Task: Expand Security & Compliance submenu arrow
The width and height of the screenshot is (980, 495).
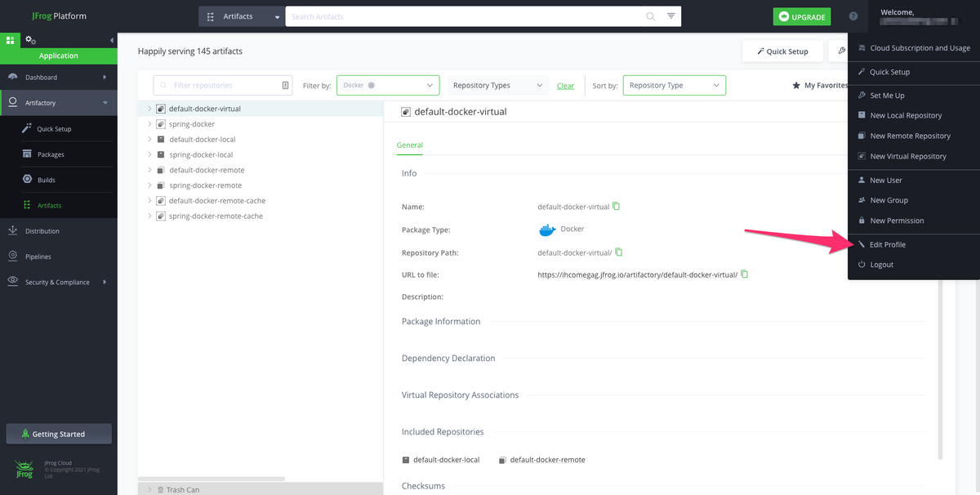Action: coord(105,283)
